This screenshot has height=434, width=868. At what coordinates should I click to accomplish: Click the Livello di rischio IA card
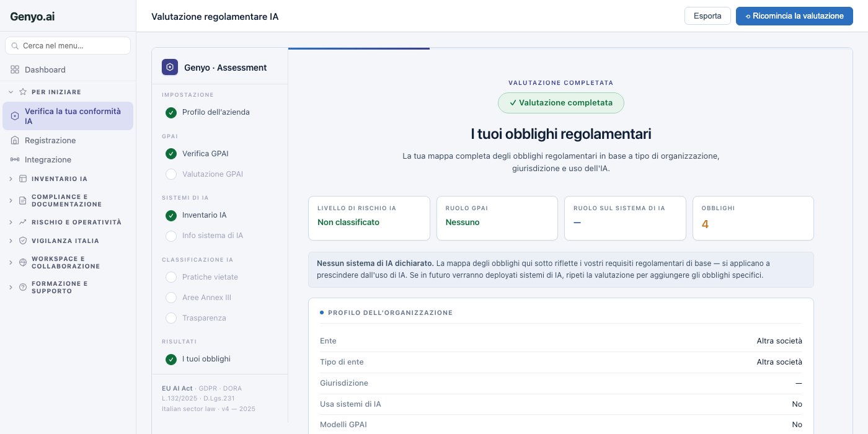click(369, 218)
